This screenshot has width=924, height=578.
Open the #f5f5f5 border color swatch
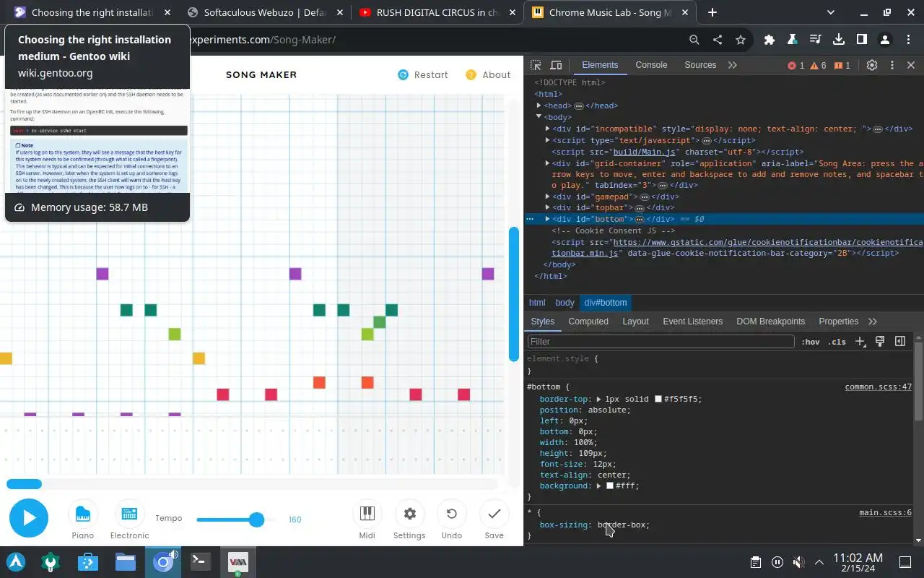[658, 399]
